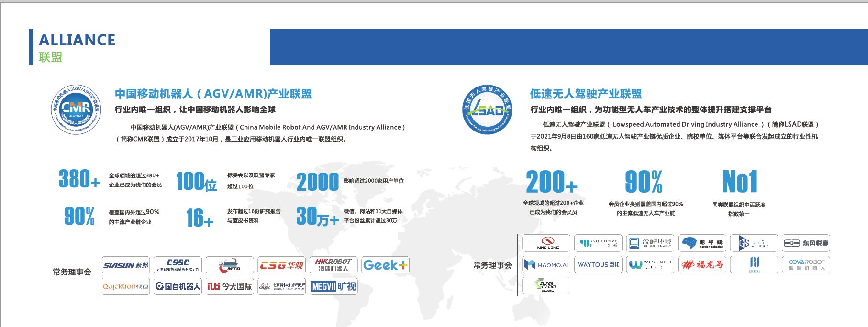This screenshot has height=327, width=868.
Task: Click the HAOMO.AI logo tile
Action: [546, 264]
